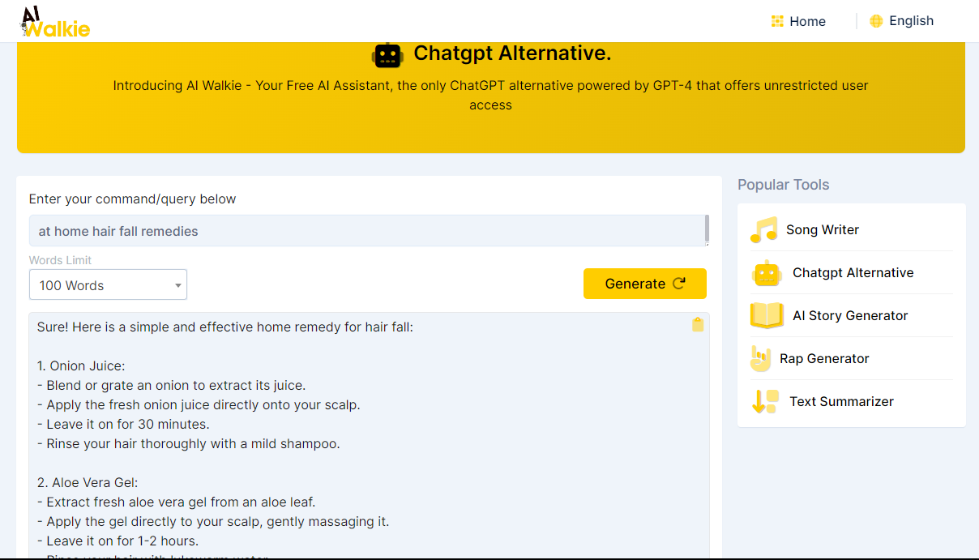The image size is (979, 560).
Task: Click the '1. Onion Juice:' line
Action: [x=81, y=366]
